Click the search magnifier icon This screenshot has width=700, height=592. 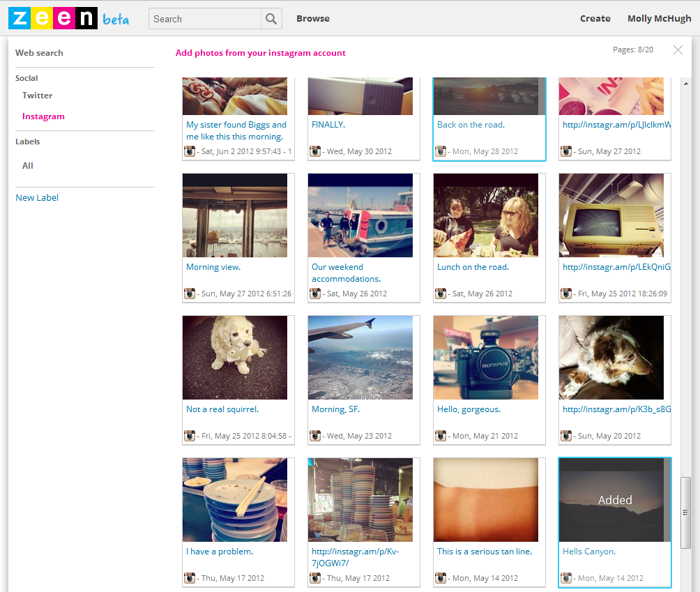271,19
